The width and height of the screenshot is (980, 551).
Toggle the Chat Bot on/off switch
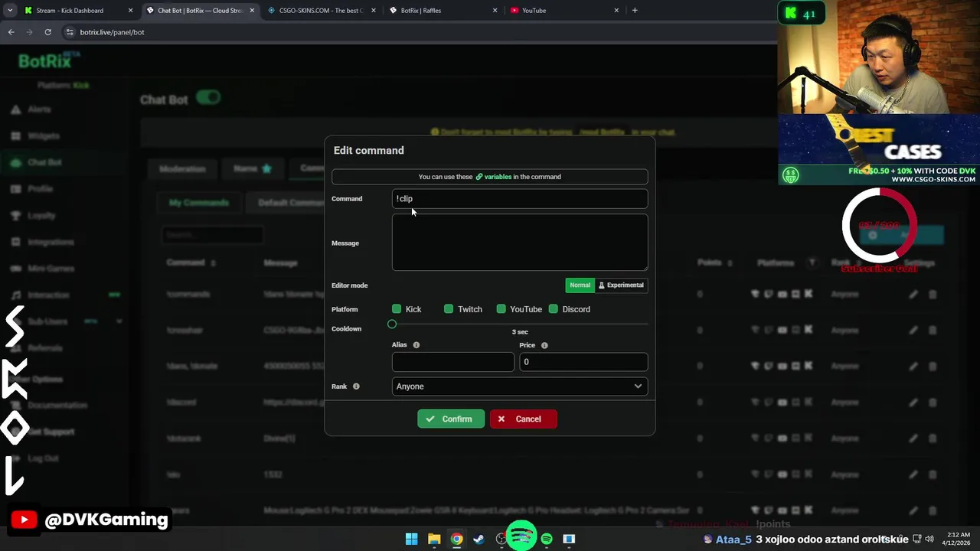(x=207, y=97)
